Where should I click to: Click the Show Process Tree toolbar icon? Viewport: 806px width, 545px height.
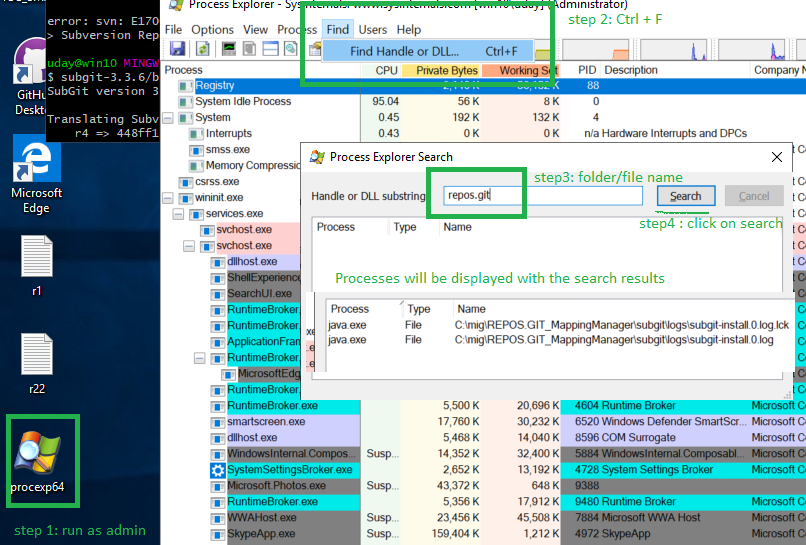tap(249, 49)
